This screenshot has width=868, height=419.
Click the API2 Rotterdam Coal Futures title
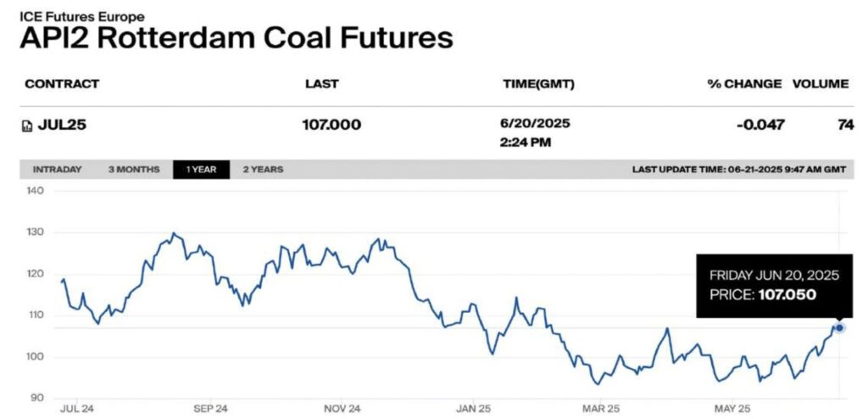236,38
